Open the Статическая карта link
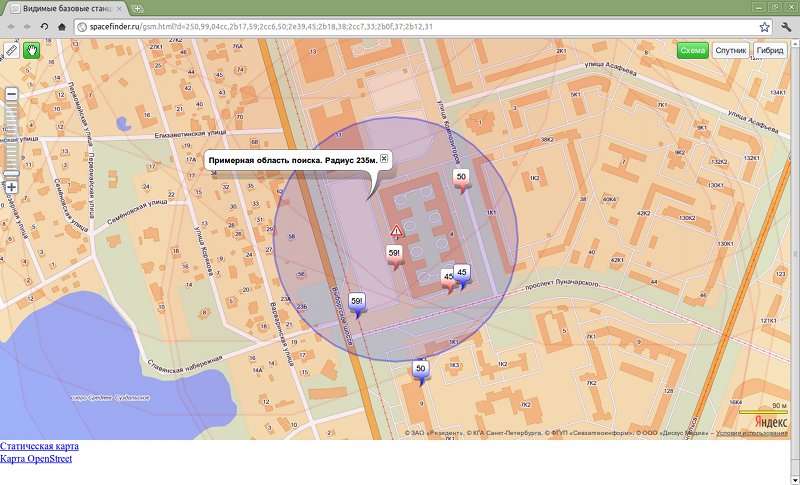Viewport: 800px width, 485px height. pyautogui.click(x=39, y=446)
